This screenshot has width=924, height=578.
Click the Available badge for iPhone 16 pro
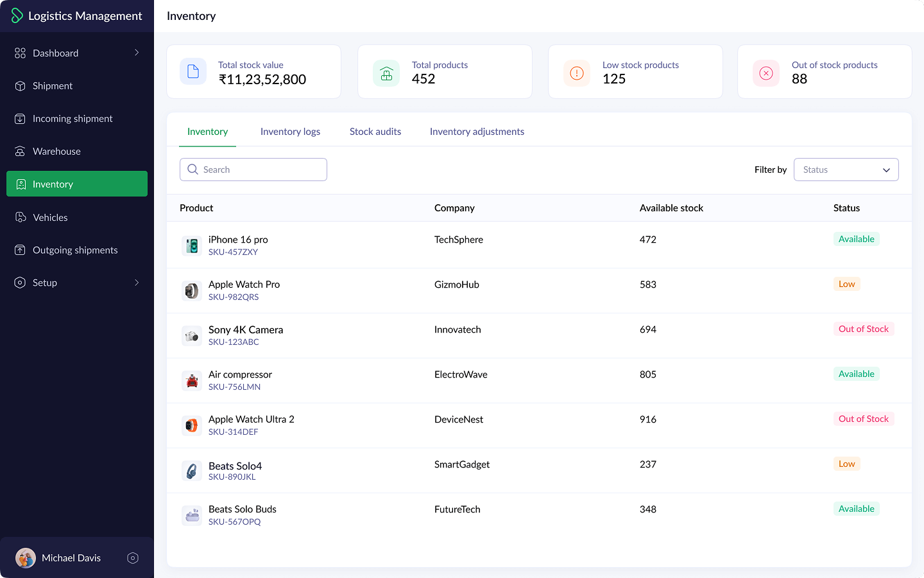coord(856,239)
